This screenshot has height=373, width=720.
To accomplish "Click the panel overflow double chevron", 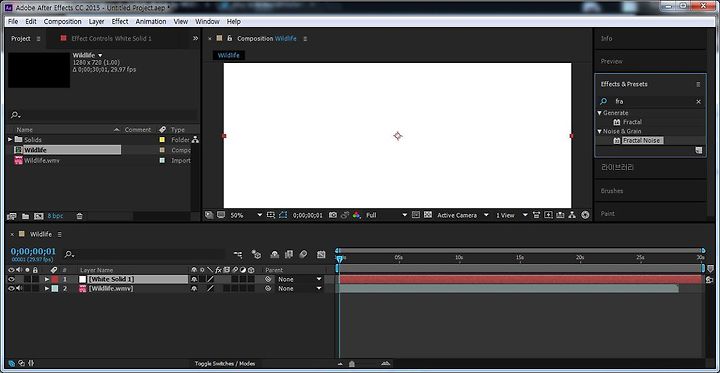I will tap(195, 38).
